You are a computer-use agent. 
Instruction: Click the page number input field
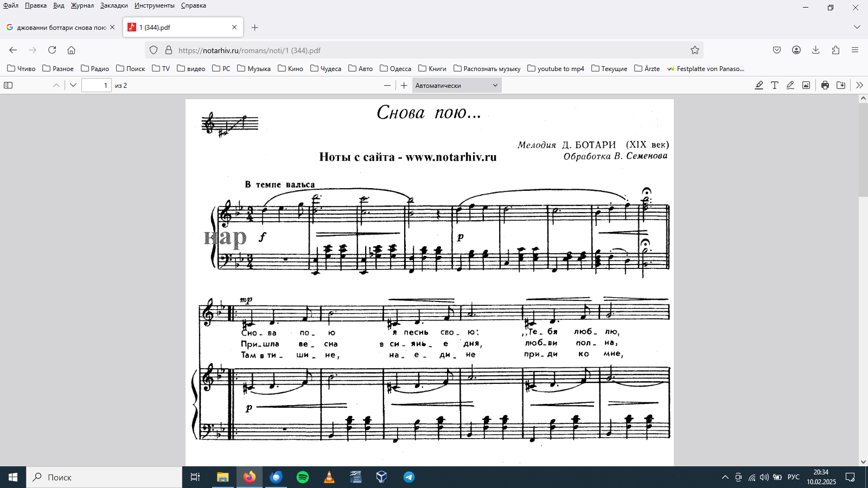pos(96,85)
